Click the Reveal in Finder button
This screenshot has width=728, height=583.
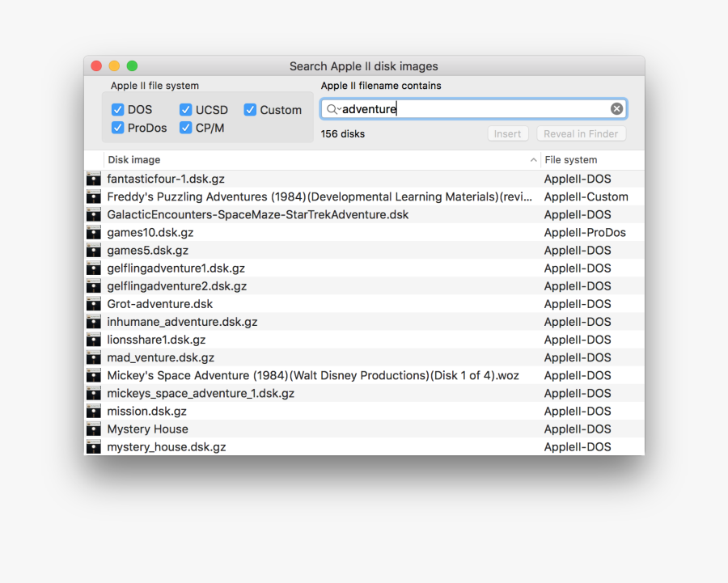click(x=581, y=134)
